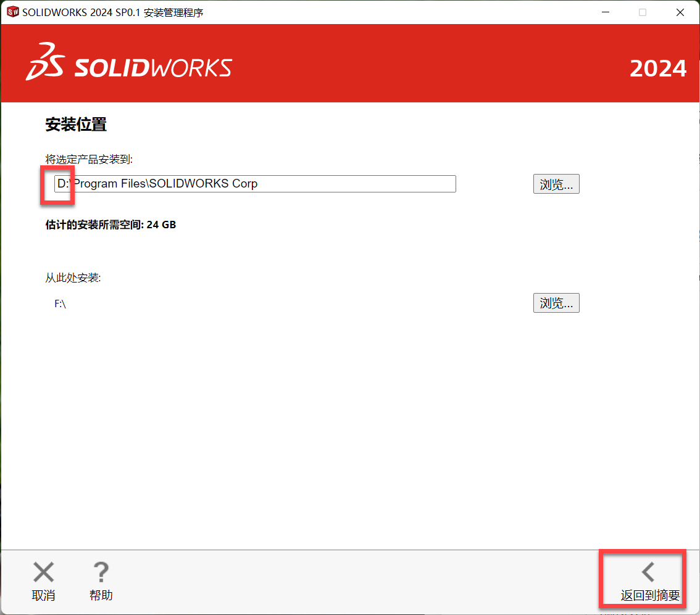Click the back chevron arrow icon
This screenshot has width=700, height=615.
(x=648, y=572)
